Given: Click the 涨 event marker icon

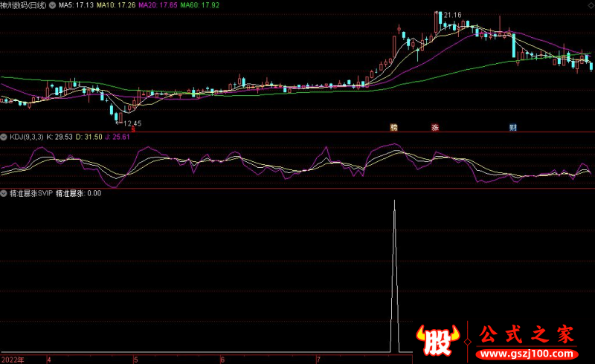Looking at the screenshot, I should pyautogui.click(x=435, y=127).
